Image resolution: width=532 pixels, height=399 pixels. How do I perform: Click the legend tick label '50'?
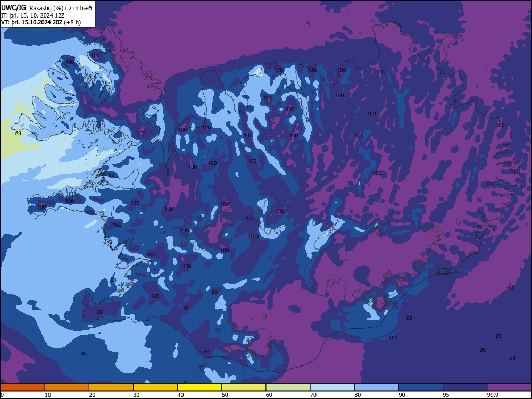pyautogui.click(x=225, y=395)
